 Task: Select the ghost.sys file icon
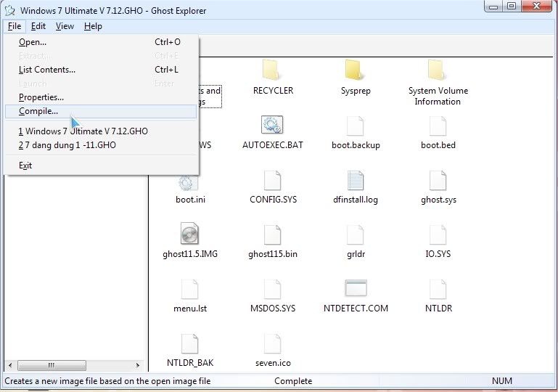point(438,180)
